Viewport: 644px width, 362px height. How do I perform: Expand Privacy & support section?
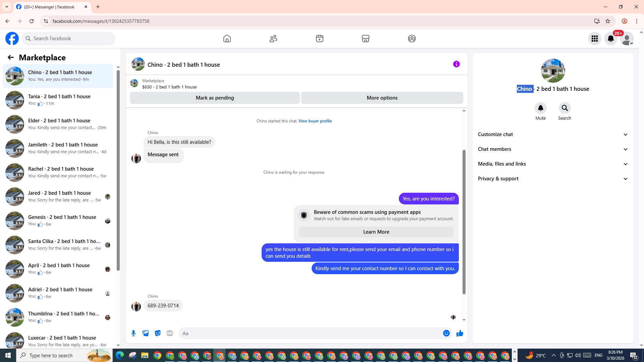pyautogui.click(x=553, y=179)
